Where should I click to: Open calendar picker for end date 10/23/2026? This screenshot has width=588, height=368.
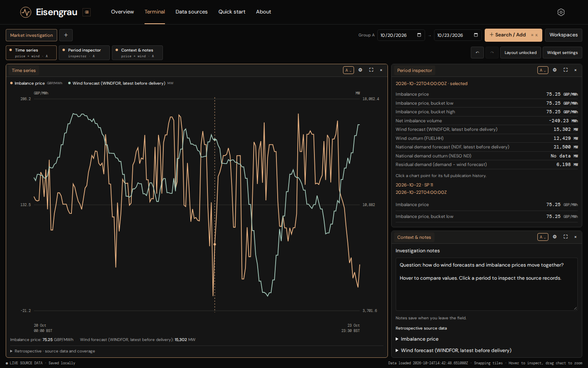click(x=476, y=35)
